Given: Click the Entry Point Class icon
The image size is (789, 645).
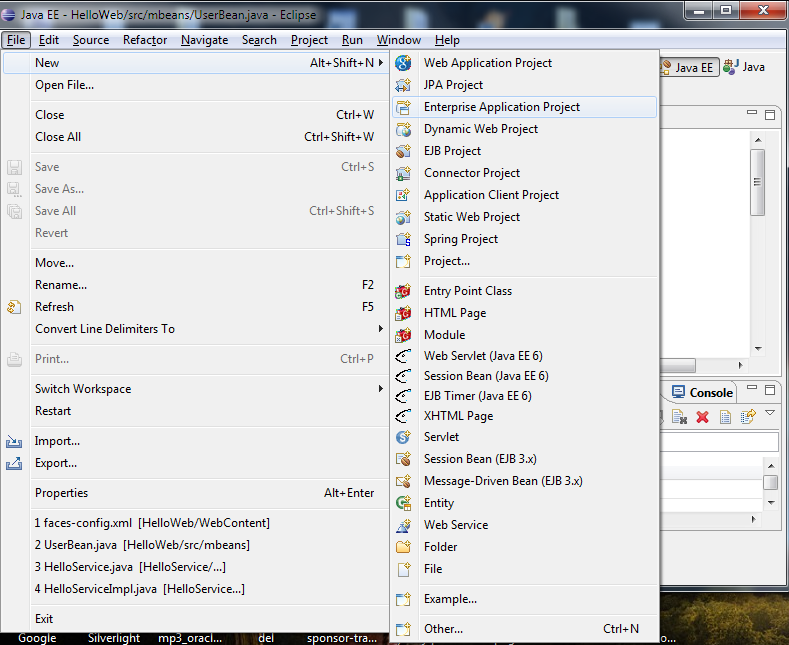Looking at the screenshot, I should point(403,291).
